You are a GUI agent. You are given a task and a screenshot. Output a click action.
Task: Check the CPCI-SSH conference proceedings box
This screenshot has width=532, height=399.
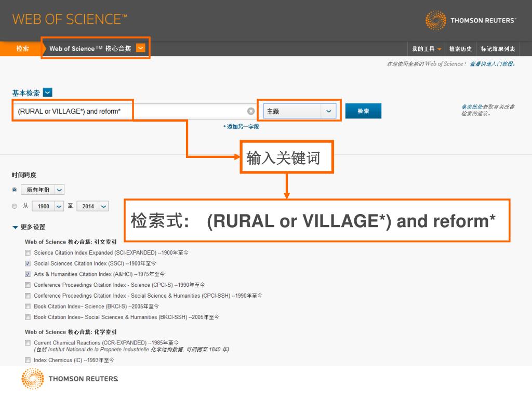[28, 296]
